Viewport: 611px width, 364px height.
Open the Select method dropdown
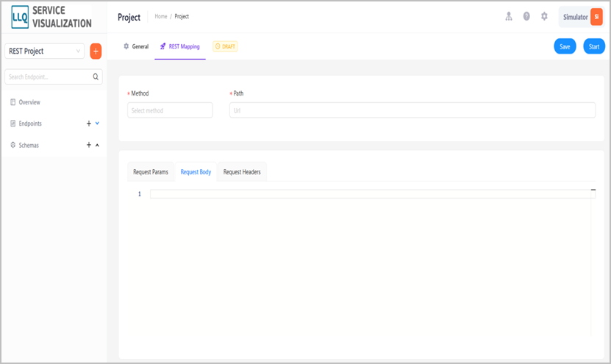click(170, 110)
